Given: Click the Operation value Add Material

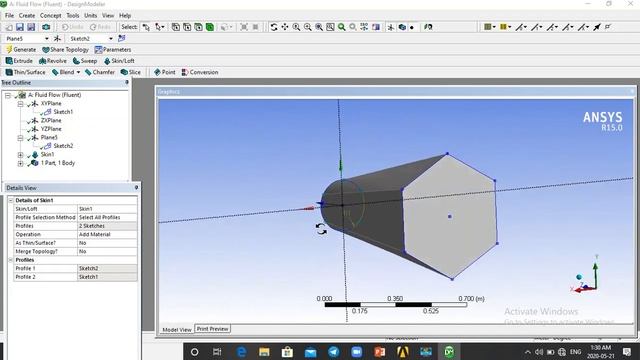Looking at the screenshot, I should point(107,235).
